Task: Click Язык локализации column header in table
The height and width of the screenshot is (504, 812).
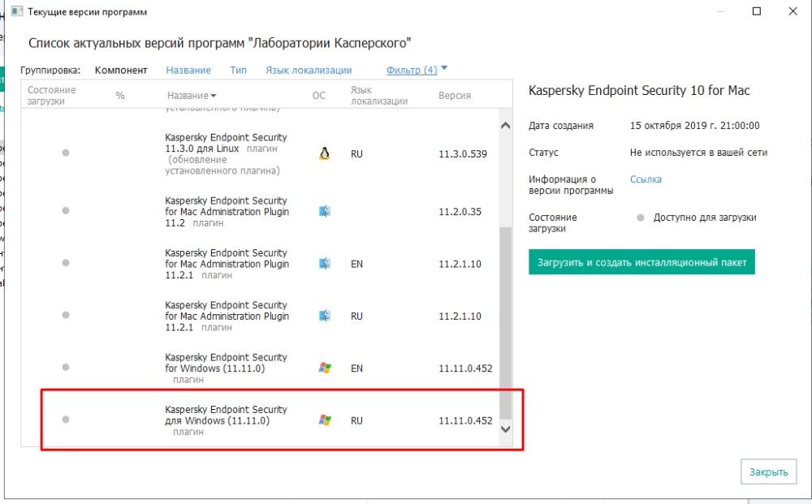Action: [379, 95]
